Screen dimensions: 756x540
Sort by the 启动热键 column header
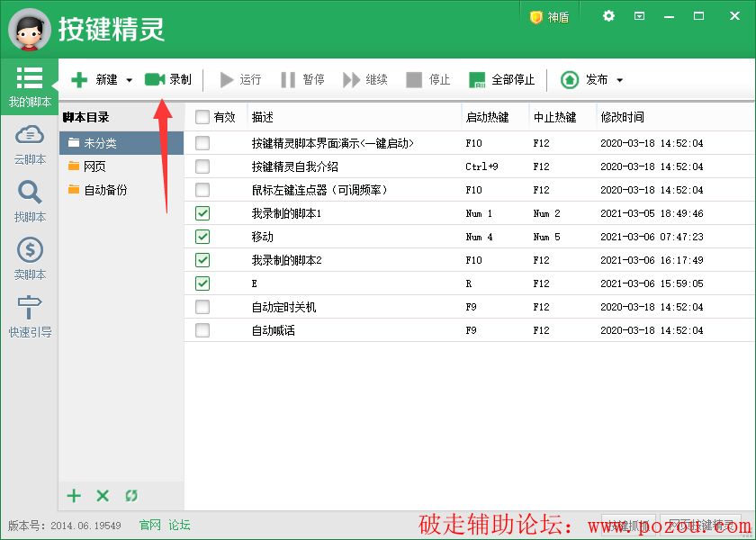(495, 117)
